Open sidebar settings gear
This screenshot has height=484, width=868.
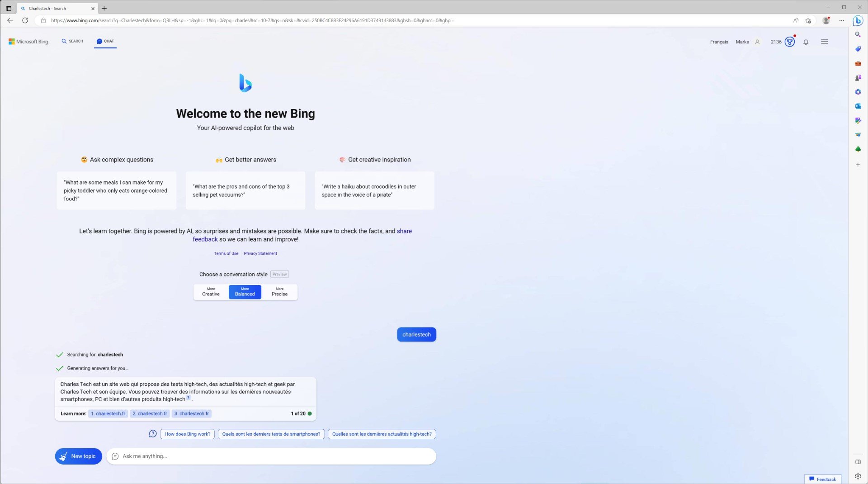[x=858, y=476]
